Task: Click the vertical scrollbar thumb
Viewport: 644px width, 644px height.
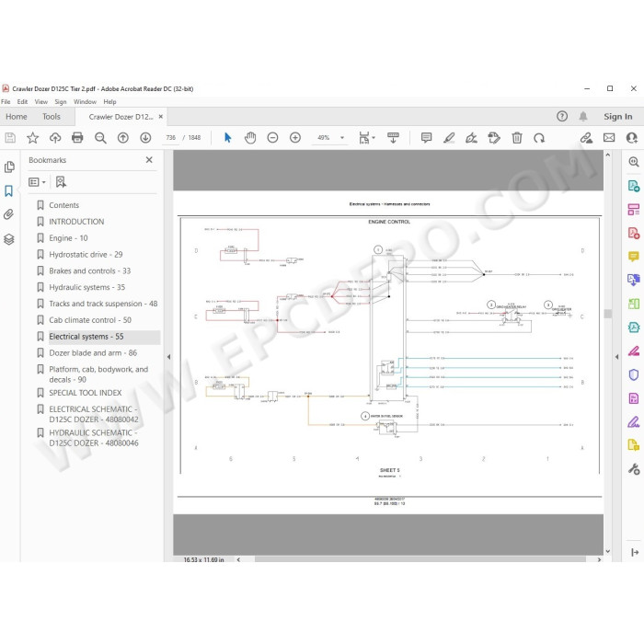Action: point(608,314)
